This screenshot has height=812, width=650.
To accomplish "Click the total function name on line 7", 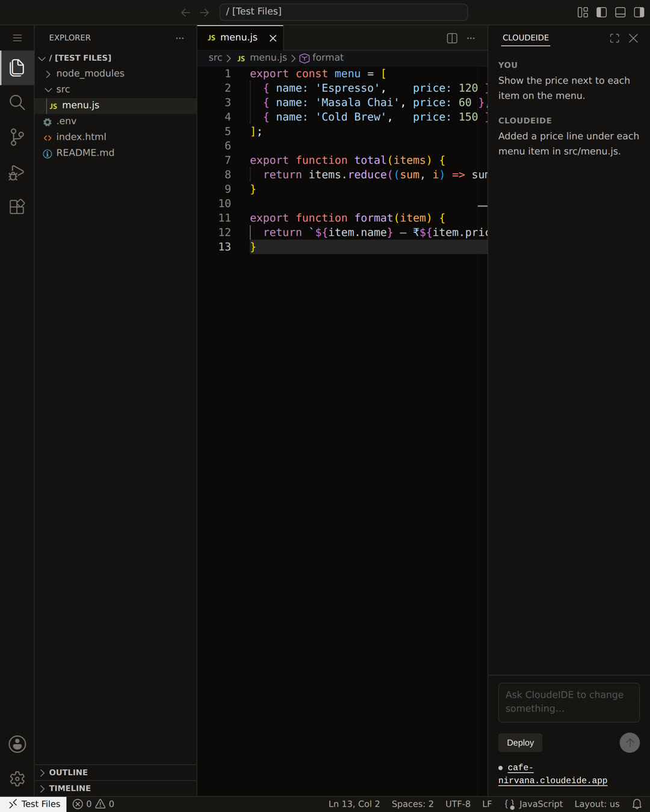I will click(370, 160).
